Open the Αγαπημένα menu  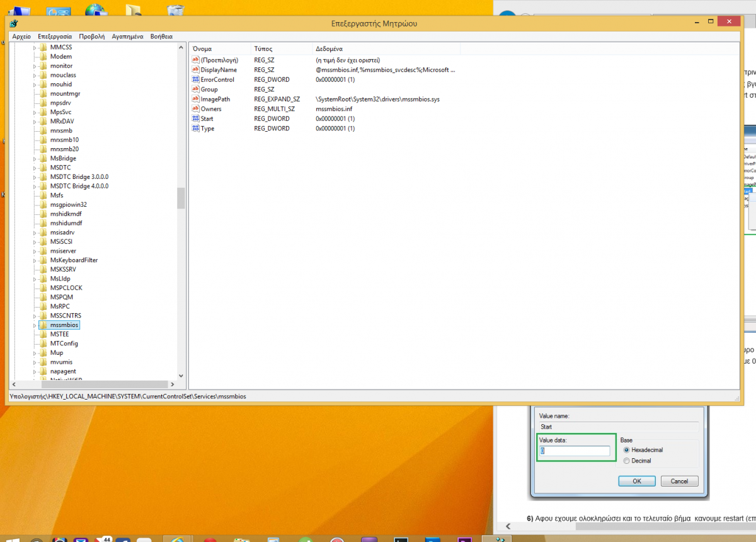coord(128,37)
